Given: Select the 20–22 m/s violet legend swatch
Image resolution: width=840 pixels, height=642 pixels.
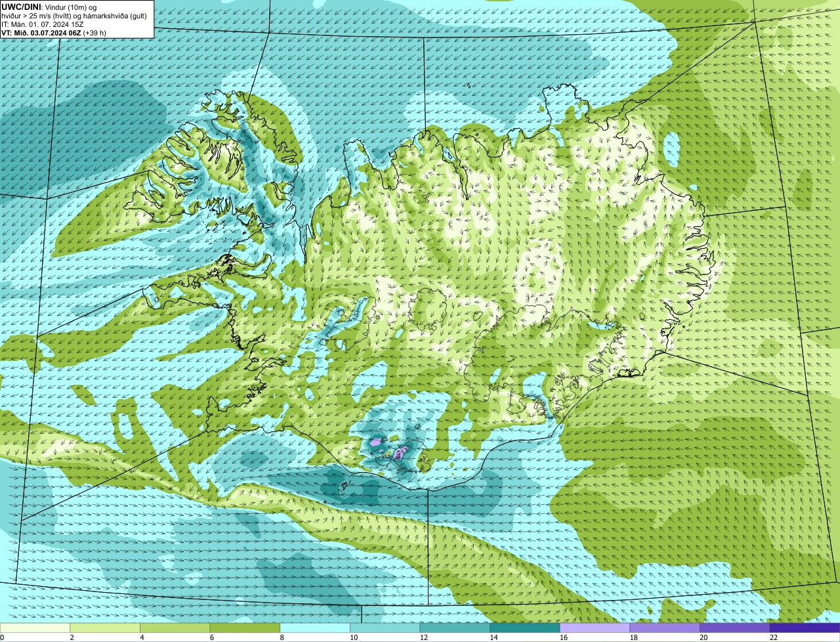Looking at the screenshot, I should click(x=735, y=628).
